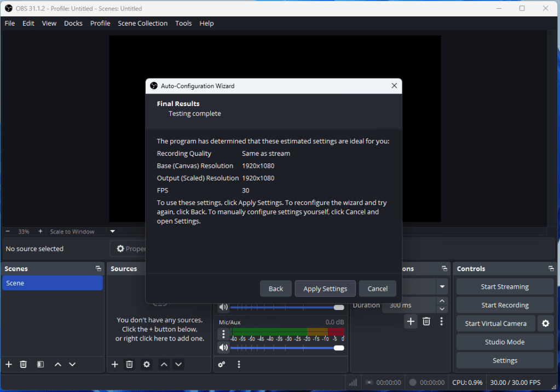Viewport: 560px width, 392px height.
Task: Add a new scene with plus icon
Action: pos(8,364)
